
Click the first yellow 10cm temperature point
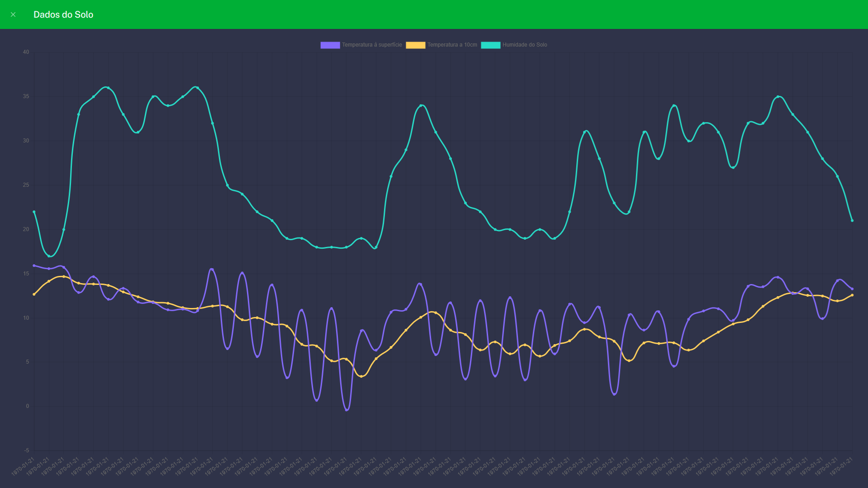coord(34,294)
